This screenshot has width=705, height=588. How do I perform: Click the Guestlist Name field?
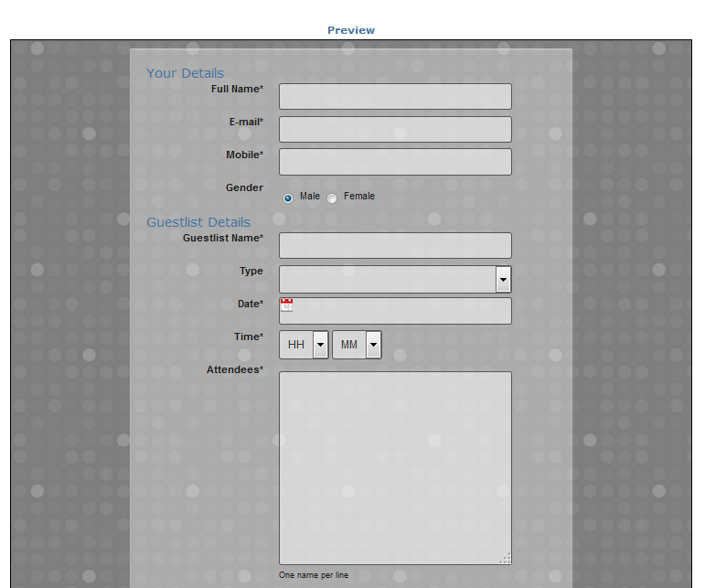tap(395, 245)
